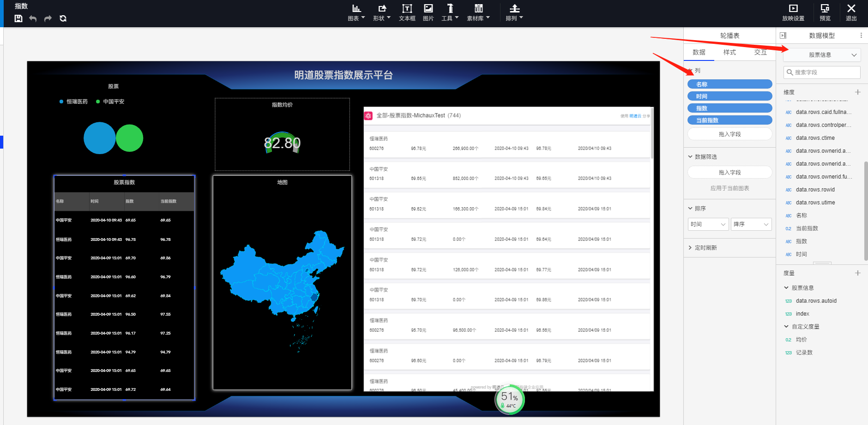Image resolution: width=868 pixels, height=425 pixels.
Task: Refresh the dashboard using the reload icon
Action: pyautogui.click(x=63, y=18)
